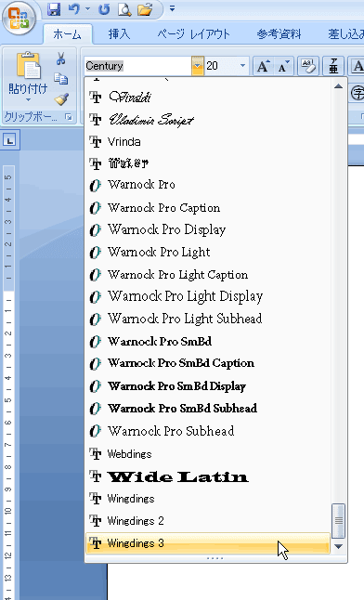Choose the Wingdings font

pos(208,499)
